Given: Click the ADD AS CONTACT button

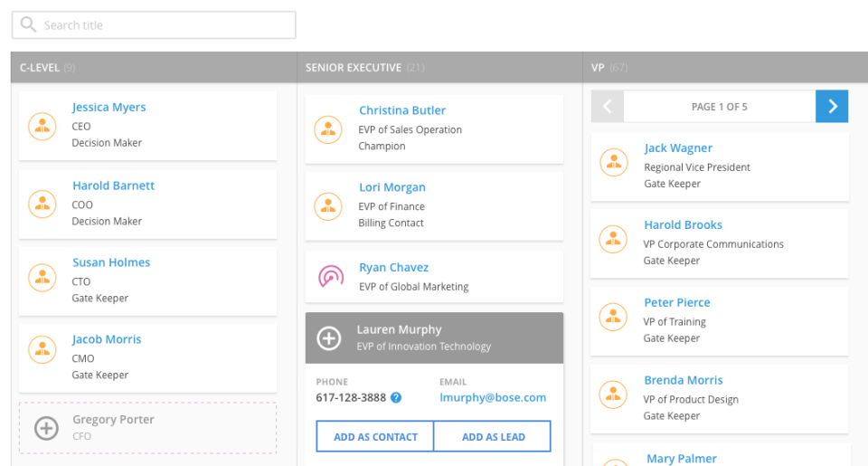Looking at the screenshot, I should (375, 437).
